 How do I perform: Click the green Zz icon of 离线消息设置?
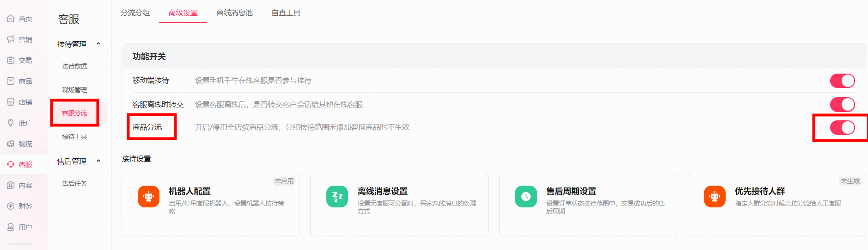point(337,196)
